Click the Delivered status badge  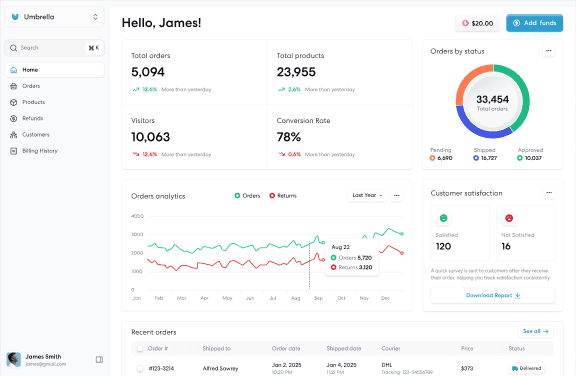(x=527, y=368)
